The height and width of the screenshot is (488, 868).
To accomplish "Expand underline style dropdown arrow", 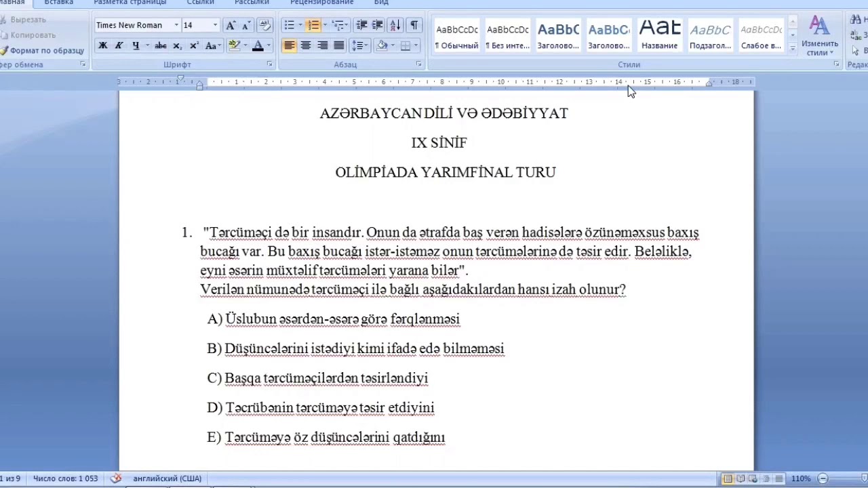I will [x=146, y=45].
